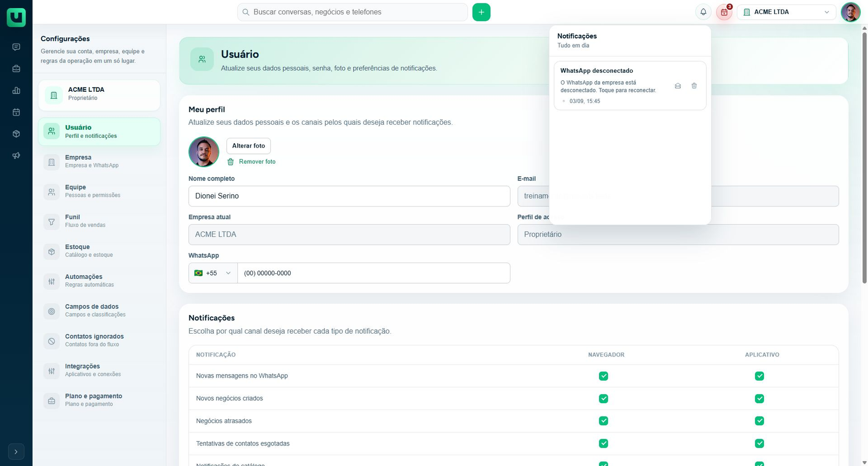Open the box catalog icon in left rail
This screenshot has height=466, width=868.
pyautogui.click(x=16, y=134)
